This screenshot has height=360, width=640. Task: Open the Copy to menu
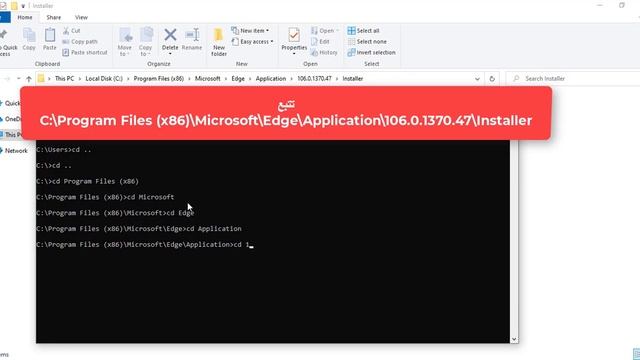tap(146, 42)
